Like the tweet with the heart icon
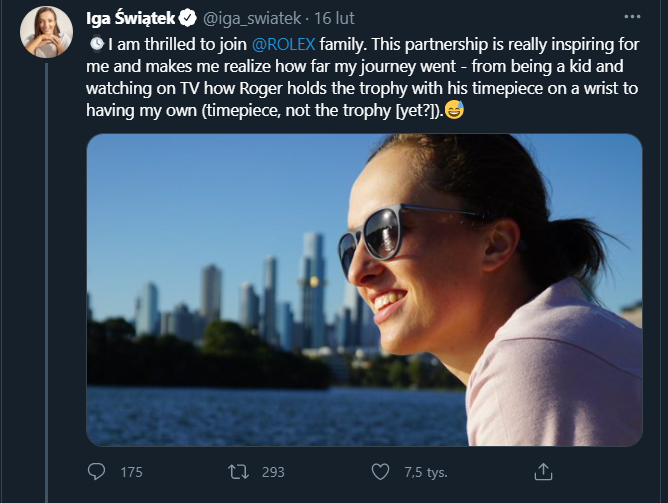Screen dimensions: 668x503 [380, 471]
